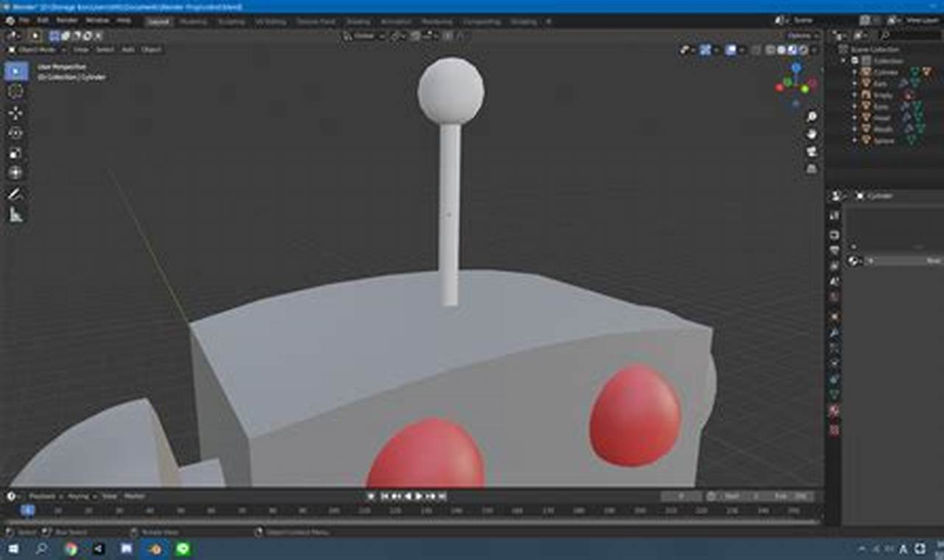Open the File menu
Image resolution: width=944 pixels, height=560 pixels.
[25, 21]
